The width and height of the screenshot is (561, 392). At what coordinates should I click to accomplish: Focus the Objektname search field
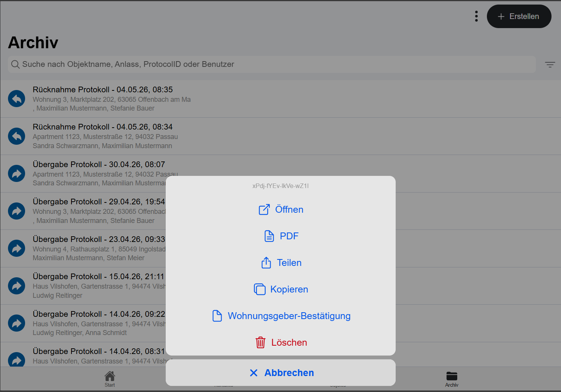[x=272, y=64]
